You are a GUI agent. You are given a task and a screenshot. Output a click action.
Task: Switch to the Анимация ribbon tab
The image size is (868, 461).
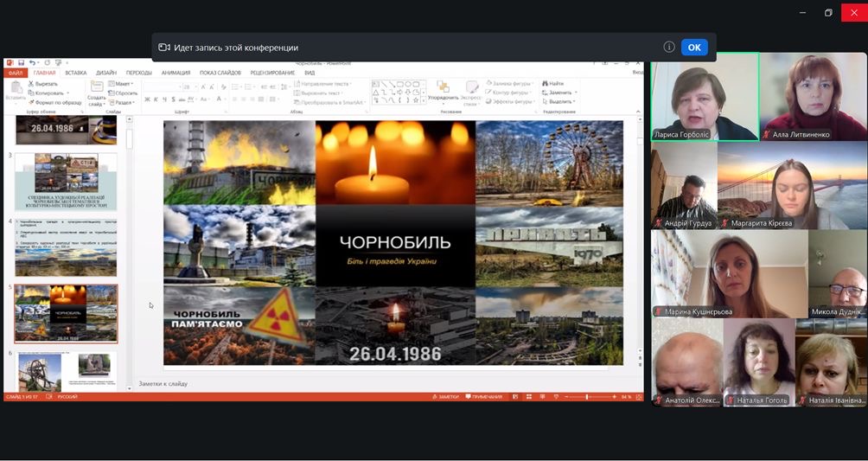click(x=176, y=74)
